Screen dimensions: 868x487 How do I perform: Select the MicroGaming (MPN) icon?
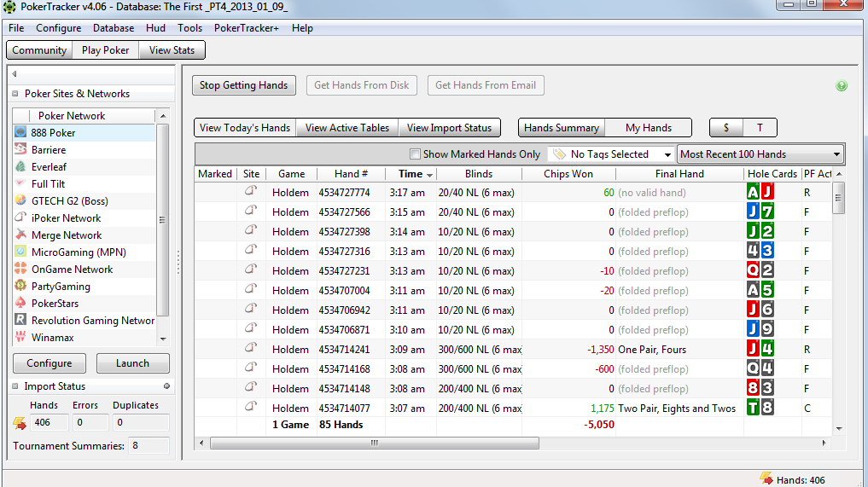pyautogui.click(x=20, y=252)
